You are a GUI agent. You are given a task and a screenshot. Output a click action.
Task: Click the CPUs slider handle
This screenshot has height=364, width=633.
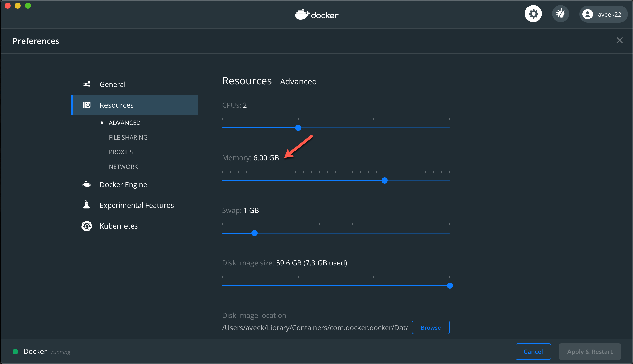pos(298,128)
